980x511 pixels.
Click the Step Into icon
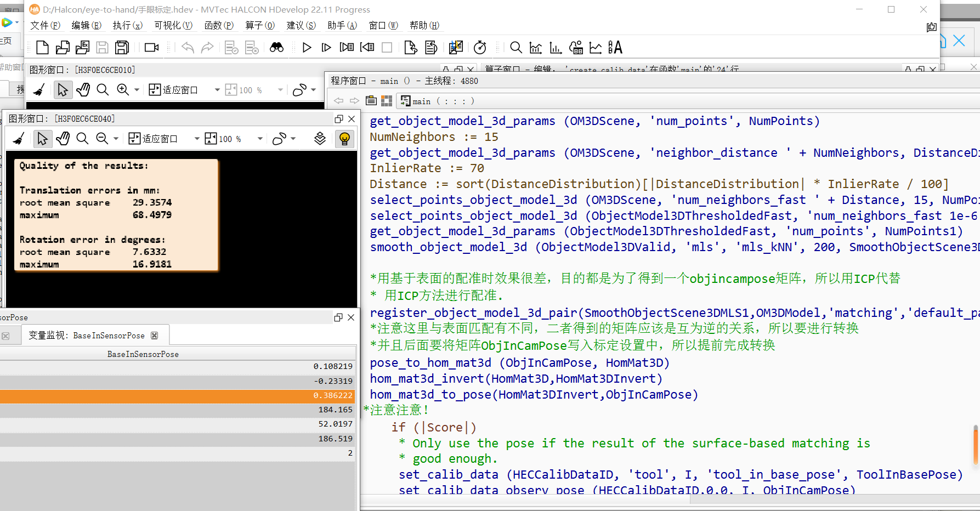347,48
